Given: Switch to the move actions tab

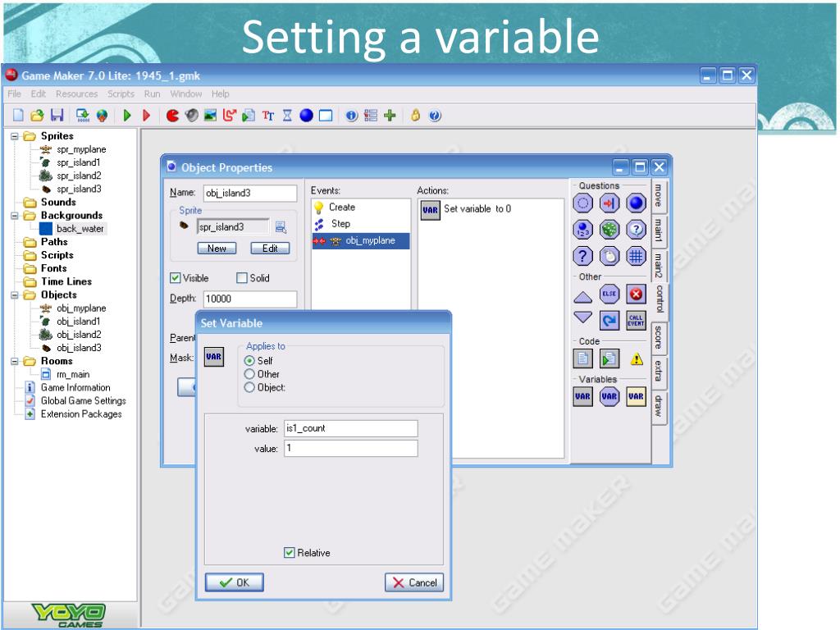Looking at the screenshot, I should [x=659, y=196].
